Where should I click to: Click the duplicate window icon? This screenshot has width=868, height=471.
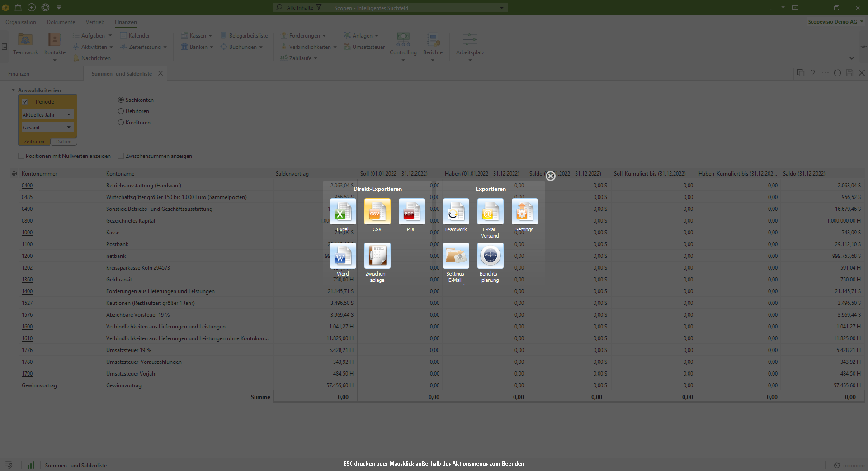coord(801,73)
